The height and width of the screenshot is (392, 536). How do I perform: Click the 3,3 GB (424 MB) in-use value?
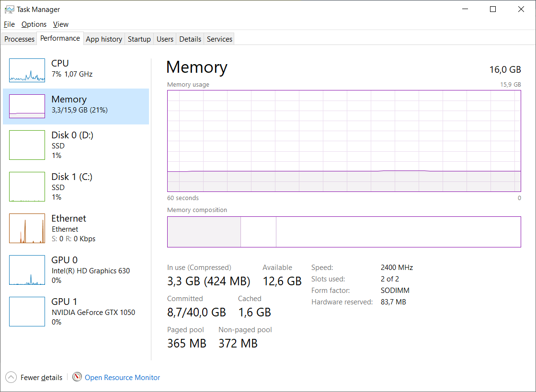(x=208, y=281)
